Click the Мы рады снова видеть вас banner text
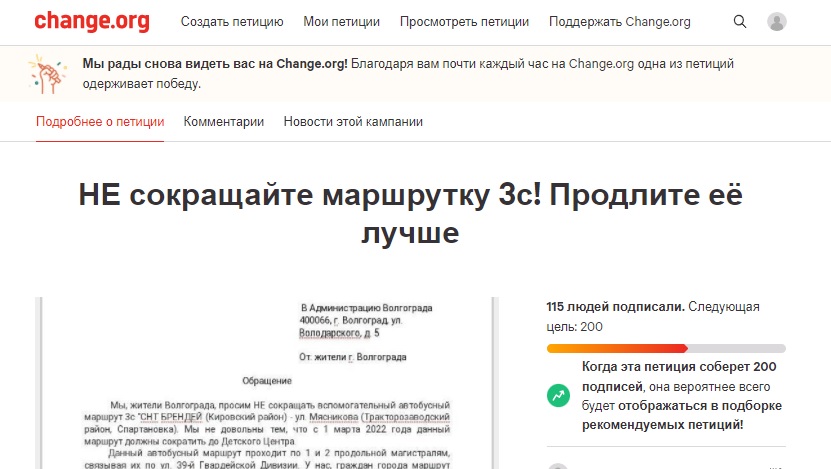Viewport: 831px width, 469px height. coord(215,64)
